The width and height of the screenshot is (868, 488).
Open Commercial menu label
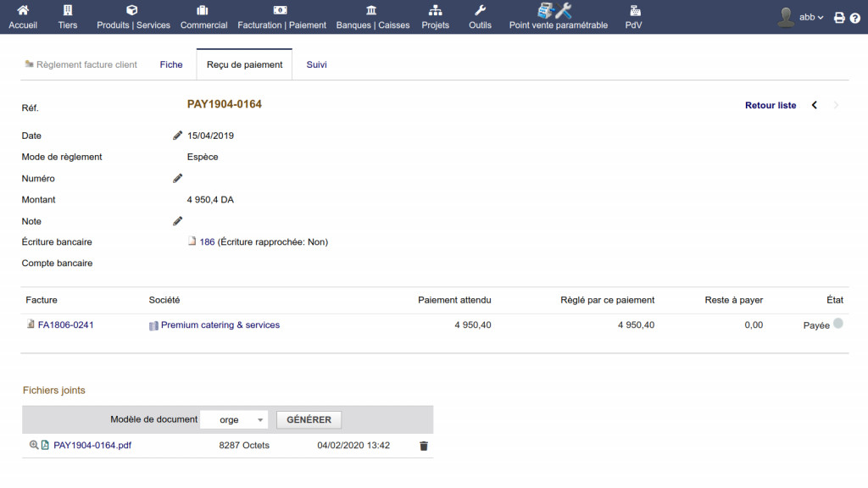[203, 25]
